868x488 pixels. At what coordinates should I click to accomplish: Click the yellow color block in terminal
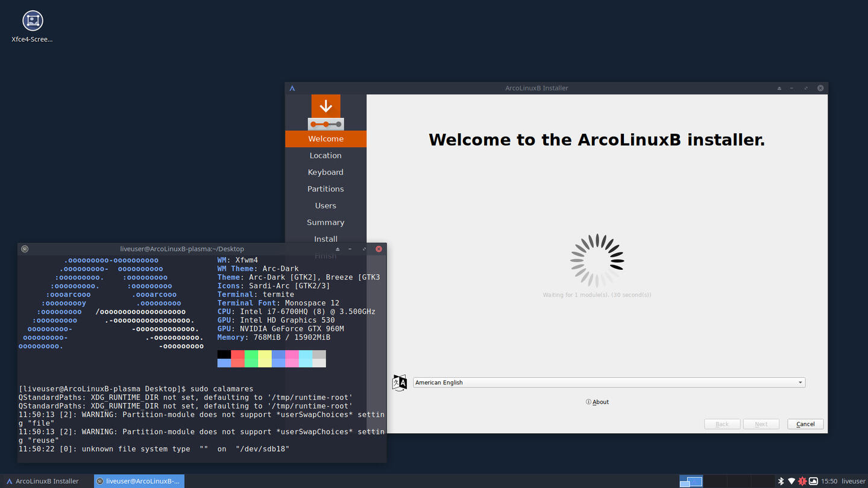(x=265, y=358)
